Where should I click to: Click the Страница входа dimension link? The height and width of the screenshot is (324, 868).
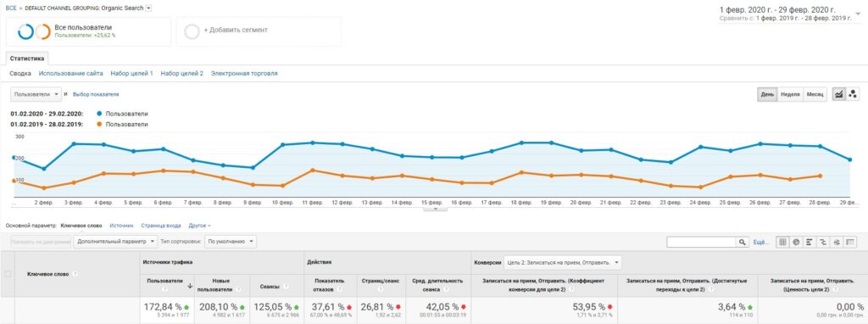[161, 226]
